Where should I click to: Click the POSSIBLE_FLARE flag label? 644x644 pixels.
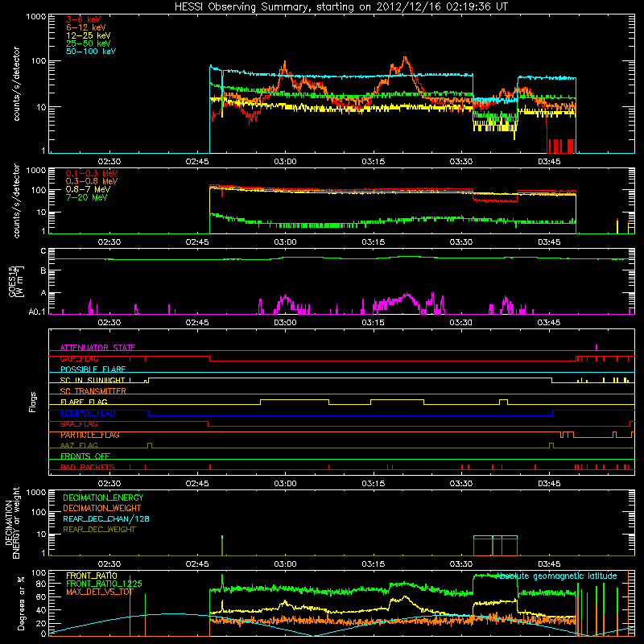click(x=93, y=369)
